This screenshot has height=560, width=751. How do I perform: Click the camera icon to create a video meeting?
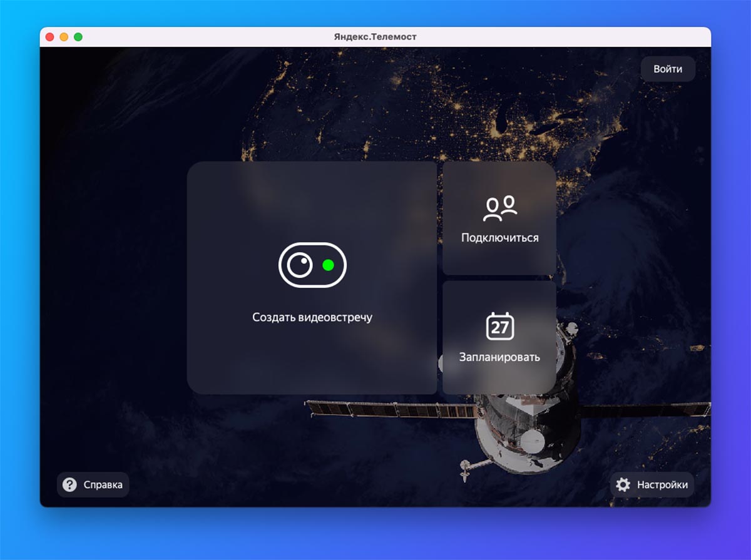pos(312,265)
